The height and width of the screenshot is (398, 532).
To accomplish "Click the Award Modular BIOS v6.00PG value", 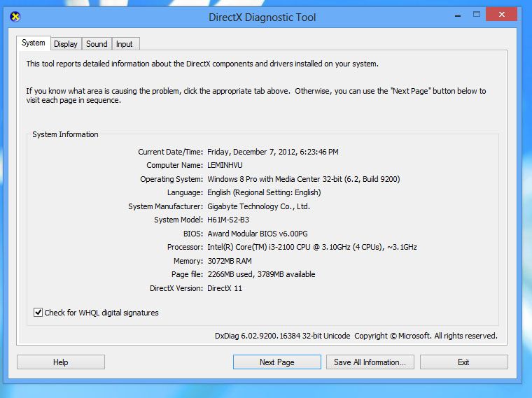I will (258, 234).
